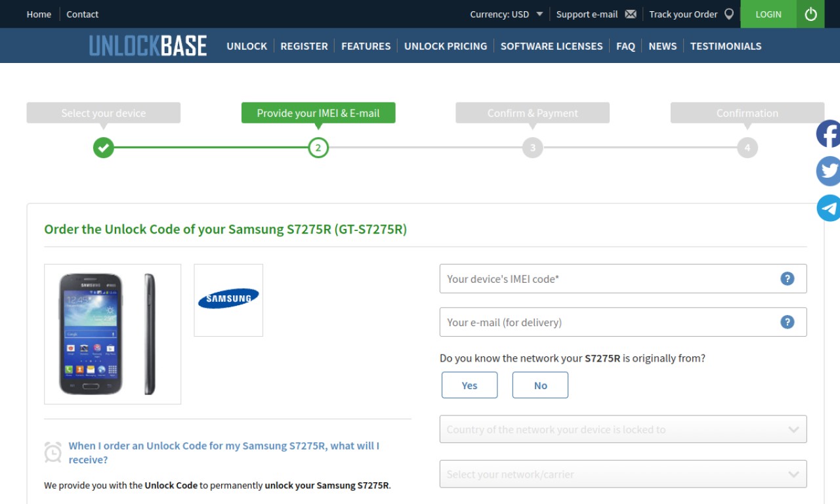
Task: Click the help icon in IMEI code field
Action: pyautogui.click(x=787, y=278)
